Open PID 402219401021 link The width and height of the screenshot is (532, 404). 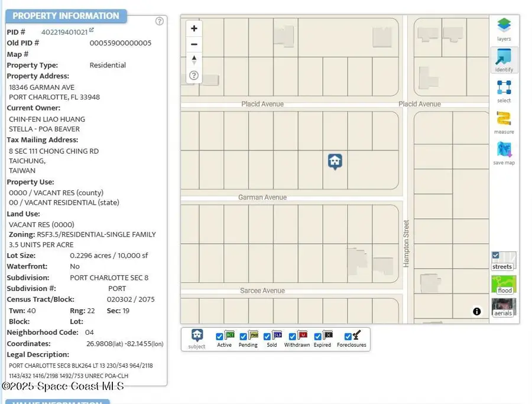click(x=64, y=32)
